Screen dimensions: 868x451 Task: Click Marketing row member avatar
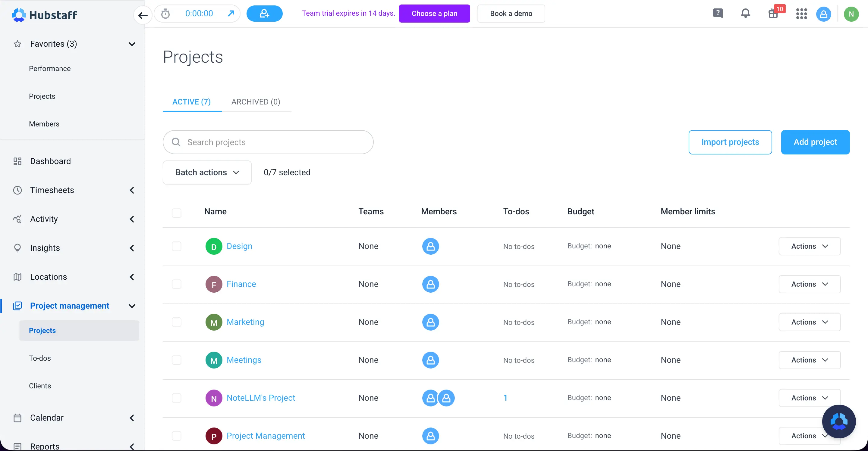(430, 322)
